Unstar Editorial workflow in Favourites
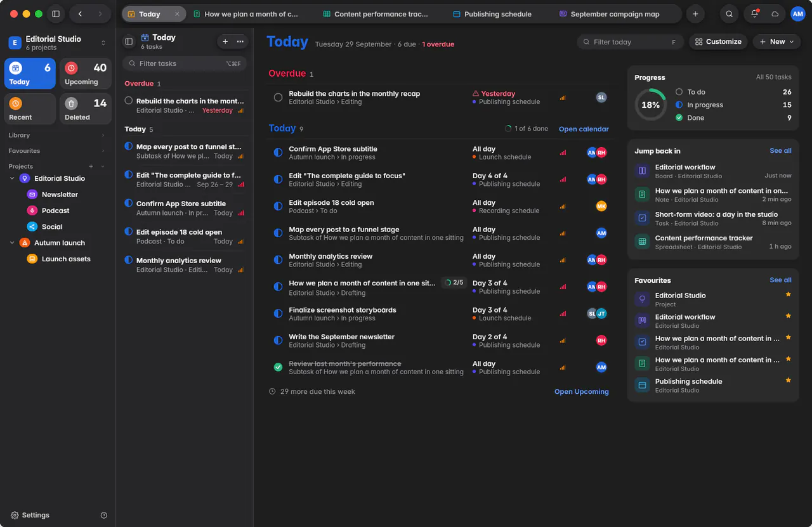Viewport: 812px width, 527px height. click(x=789, y=316)
